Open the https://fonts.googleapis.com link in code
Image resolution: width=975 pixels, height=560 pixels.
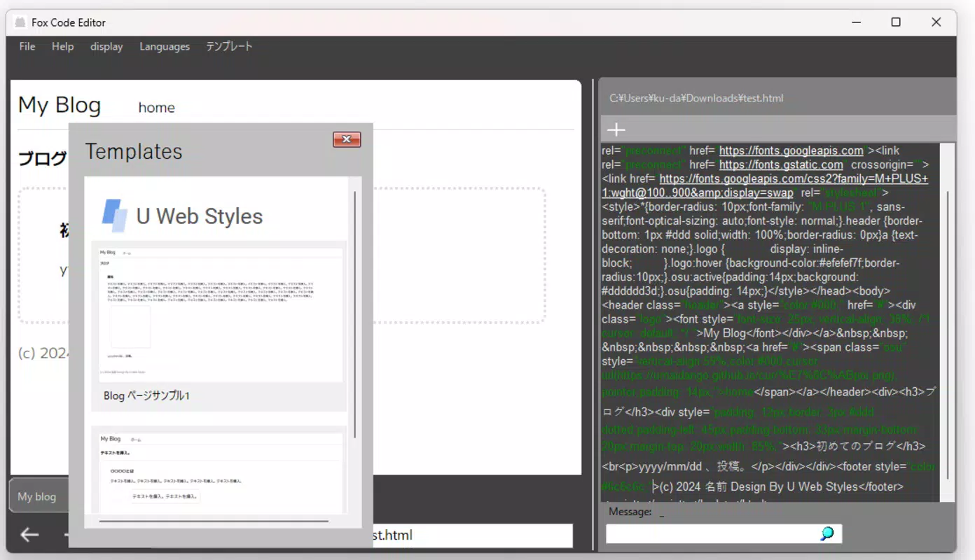click(x=791, y=150)
